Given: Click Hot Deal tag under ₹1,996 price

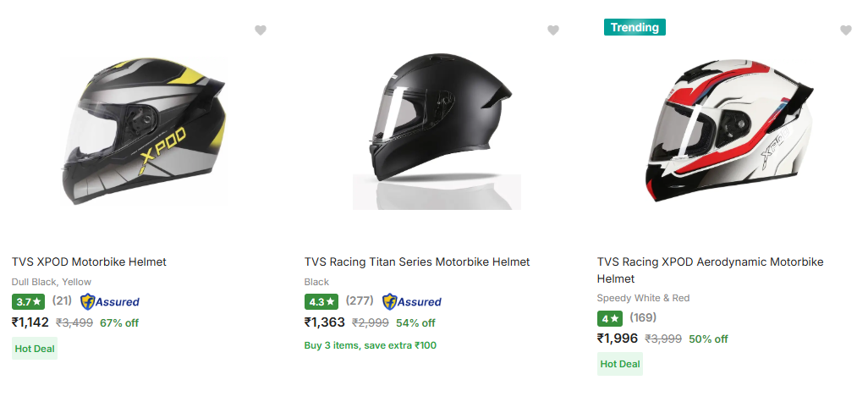Looking at the screenshot, I should pyautogui.click(x=620, y=364).
